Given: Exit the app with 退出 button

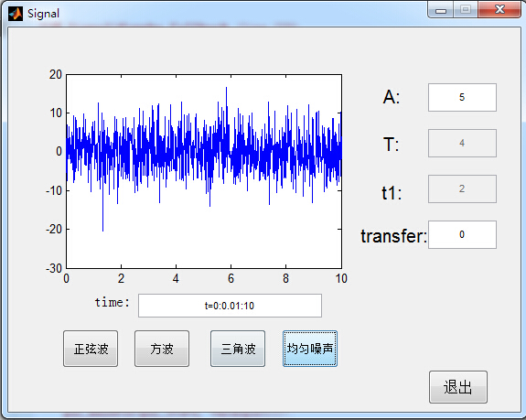Looking at the screenshot, I should point(458,387).
